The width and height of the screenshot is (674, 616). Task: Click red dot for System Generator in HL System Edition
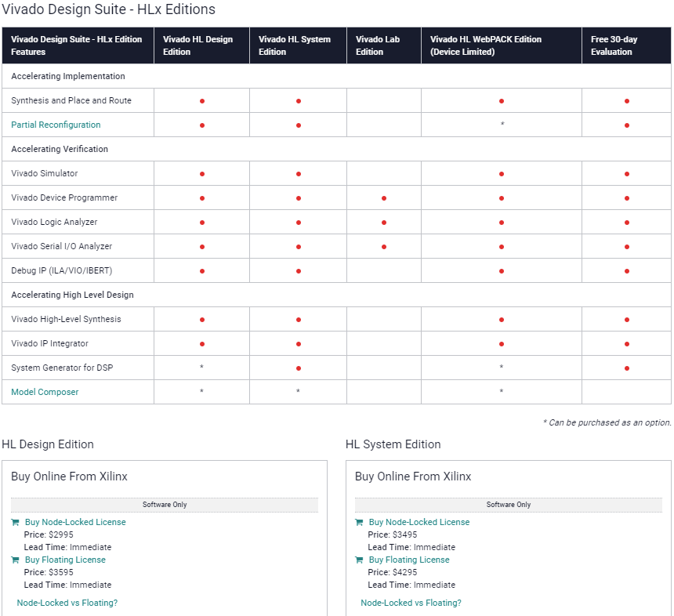299,368
